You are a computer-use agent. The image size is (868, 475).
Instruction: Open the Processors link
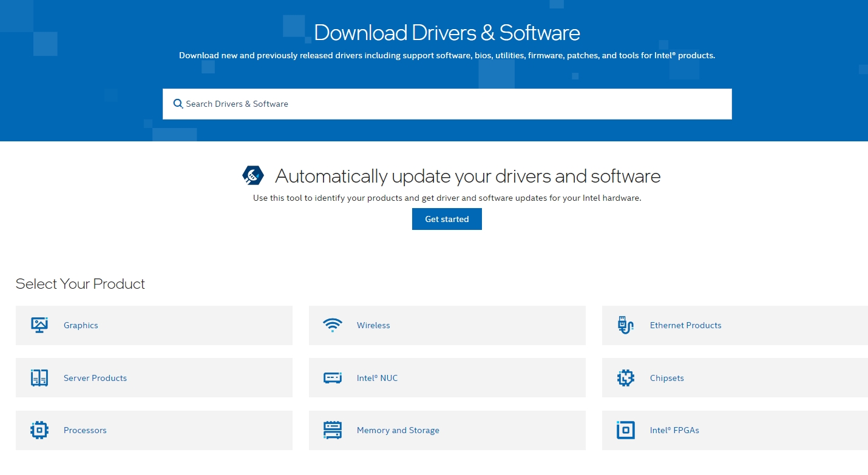coord(85,430)
